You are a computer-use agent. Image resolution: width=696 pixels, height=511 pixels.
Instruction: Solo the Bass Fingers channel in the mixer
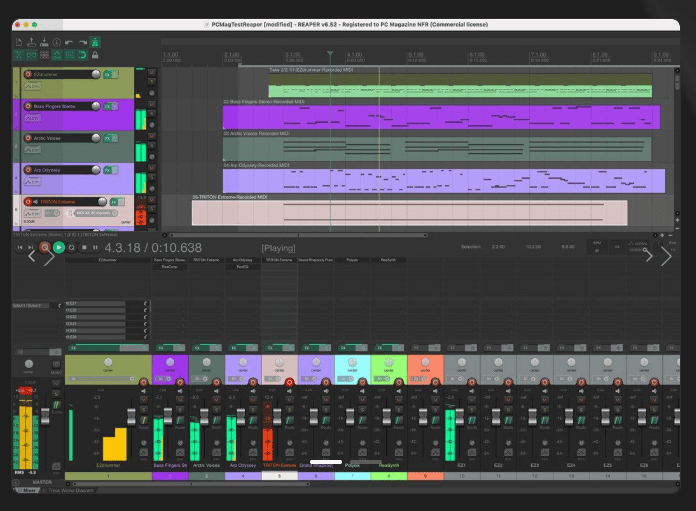pyautogui.click(x=180, y=409)
